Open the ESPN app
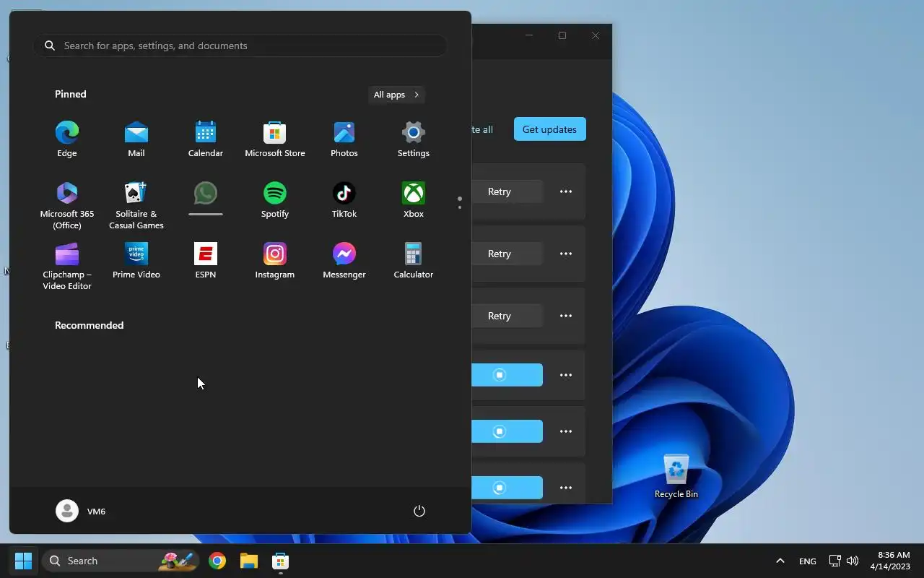The height and width of the screenshot is (578, 924). [206, 261]
